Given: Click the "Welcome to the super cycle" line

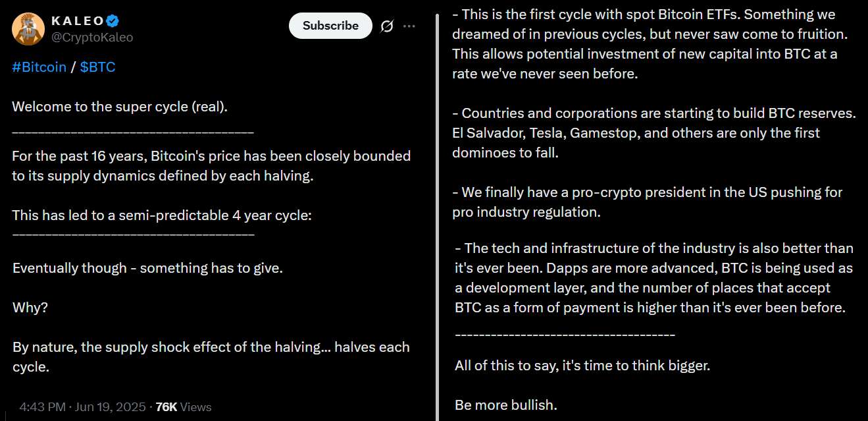Looking at the screenshot, I should pos(120,107).
